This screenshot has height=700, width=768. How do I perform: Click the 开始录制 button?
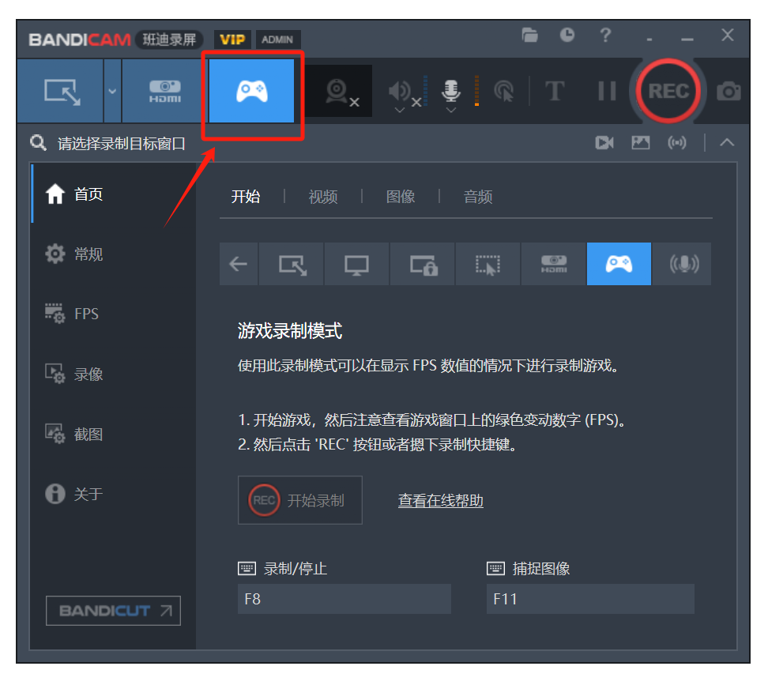coord(300,500)
